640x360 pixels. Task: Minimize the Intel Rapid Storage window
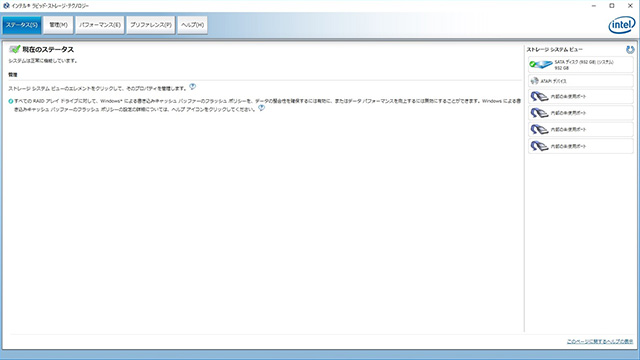[594, 6]
